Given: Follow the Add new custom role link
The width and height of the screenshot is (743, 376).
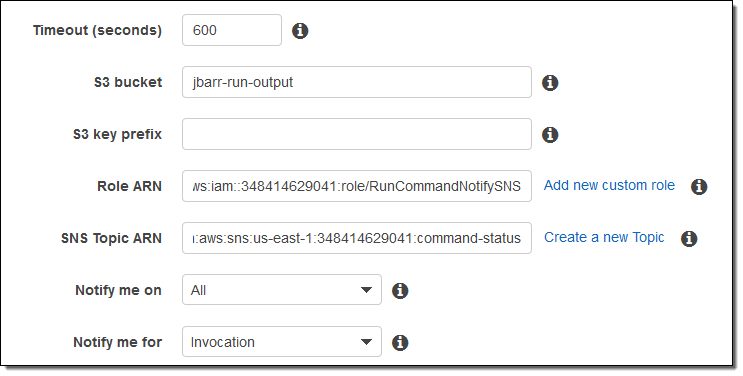Looking at the screenshot, I should [x=609, y=185].
